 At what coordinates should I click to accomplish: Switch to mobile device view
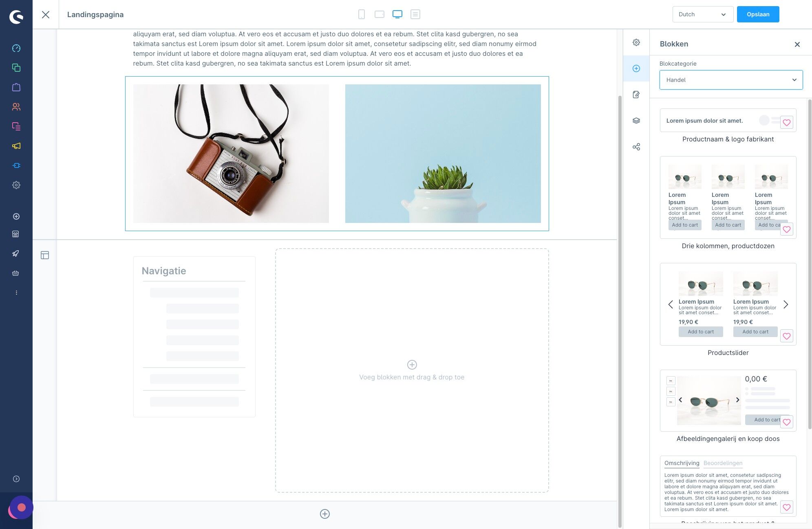(x=362, y=14)
